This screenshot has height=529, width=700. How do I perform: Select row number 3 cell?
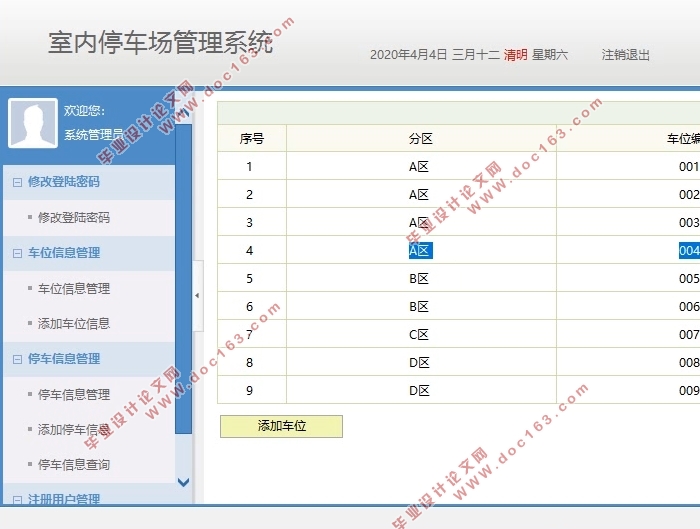point(250,222)
